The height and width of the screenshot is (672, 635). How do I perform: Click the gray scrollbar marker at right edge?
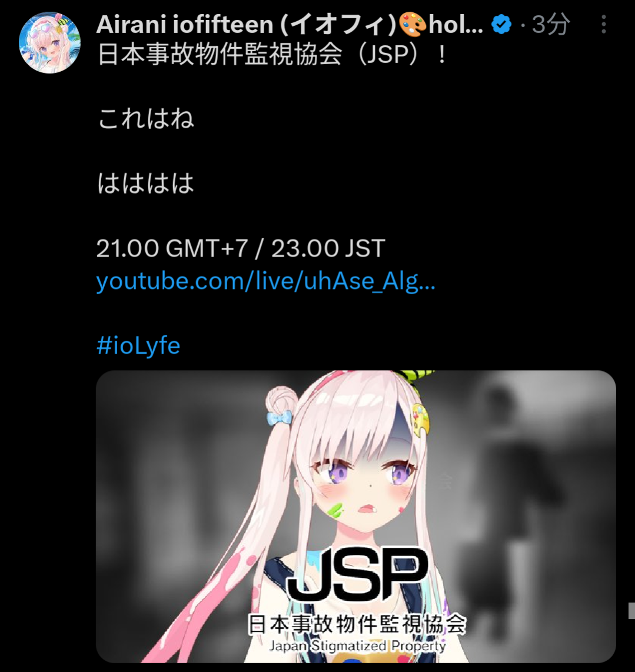(x=631, y=610)
